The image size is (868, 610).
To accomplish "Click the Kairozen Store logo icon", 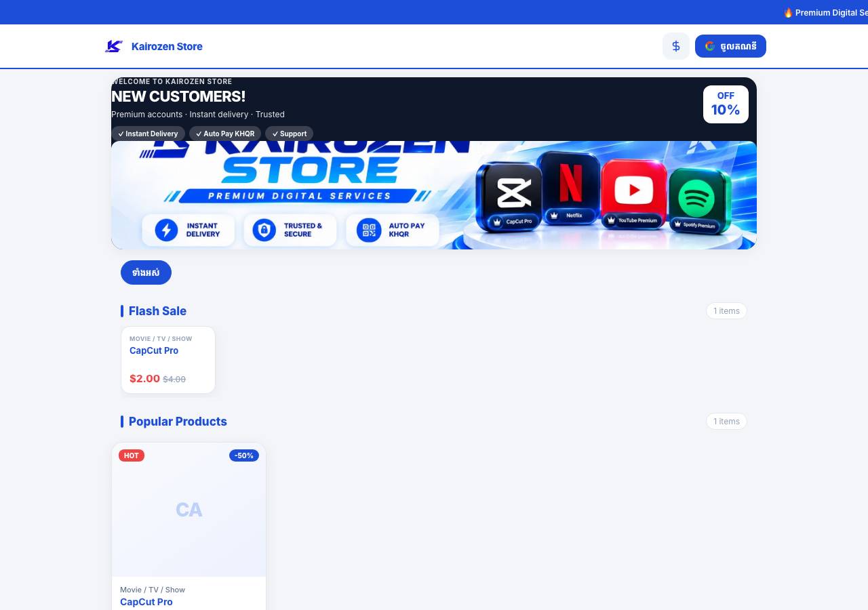I will 114,46.
